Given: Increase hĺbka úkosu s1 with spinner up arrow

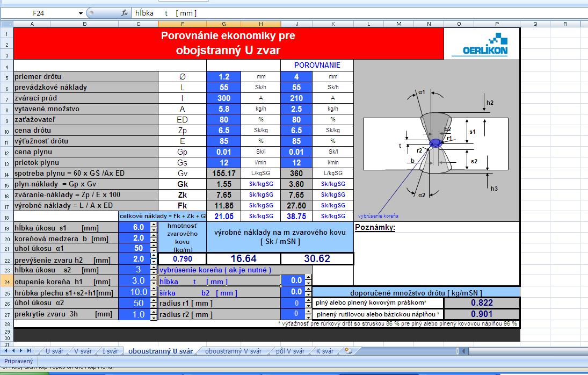Looking at the screenshot, I should tap(155, 225).
